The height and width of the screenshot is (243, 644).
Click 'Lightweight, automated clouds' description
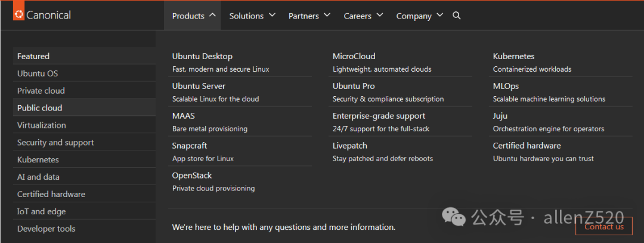pos(382,69)
